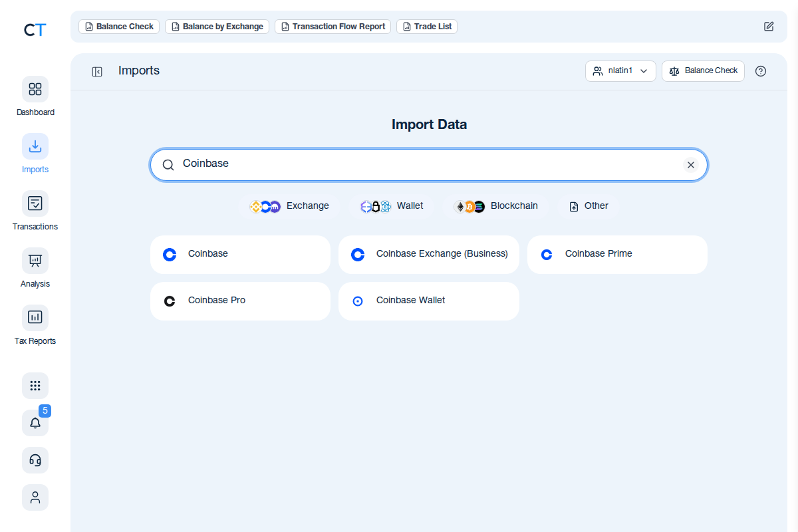Click the edit shortcuts pencil icon
The image size is (798, 532).
(x=769, y=27)
